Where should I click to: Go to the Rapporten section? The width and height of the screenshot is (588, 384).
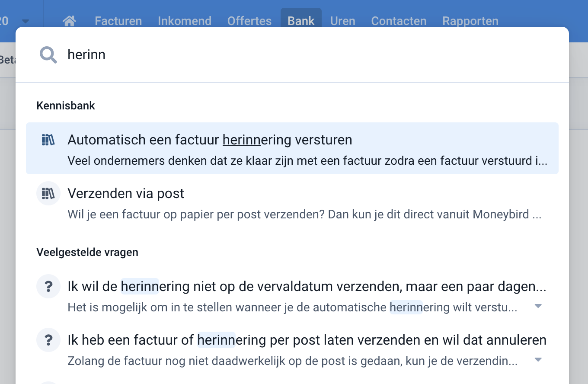pos(470,20)
